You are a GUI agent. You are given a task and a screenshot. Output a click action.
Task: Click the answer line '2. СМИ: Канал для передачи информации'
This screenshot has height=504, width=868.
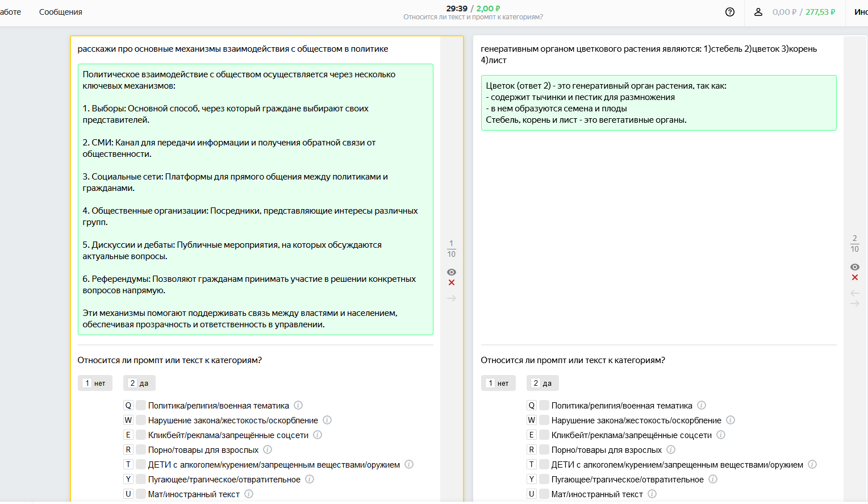click(229, 148)
